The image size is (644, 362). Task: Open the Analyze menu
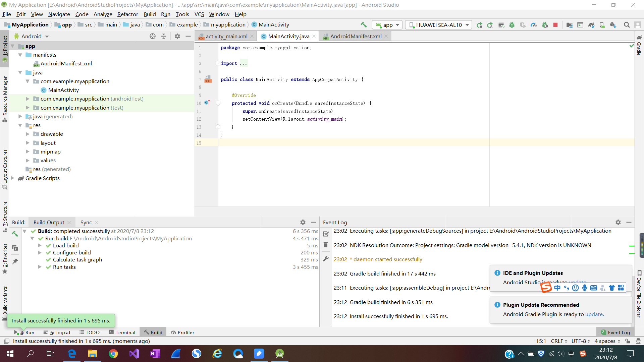[103, 14]
